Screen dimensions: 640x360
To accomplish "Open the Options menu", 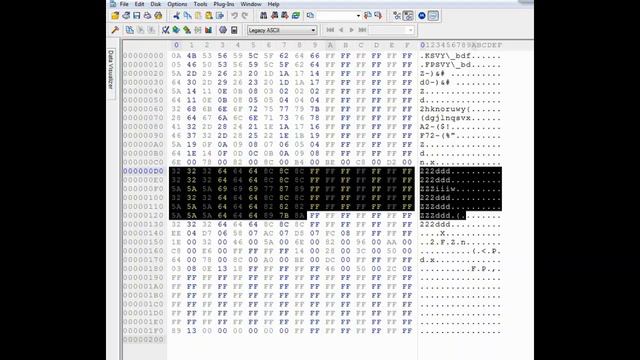I will [x=177, y=4].
